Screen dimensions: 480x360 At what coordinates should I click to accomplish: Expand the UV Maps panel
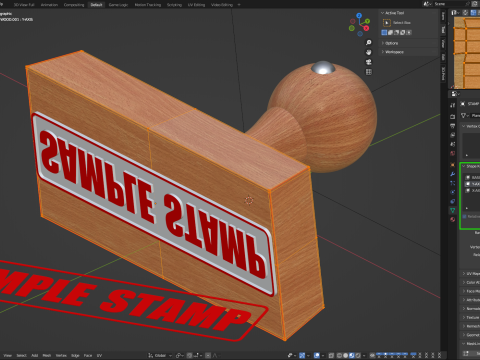(x=464, y=274)
